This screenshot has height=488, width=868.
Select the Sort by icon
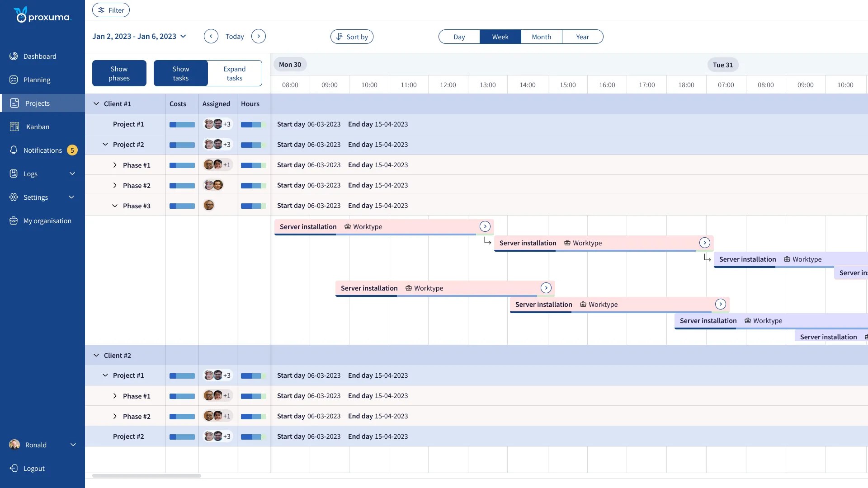coord(340,37)
